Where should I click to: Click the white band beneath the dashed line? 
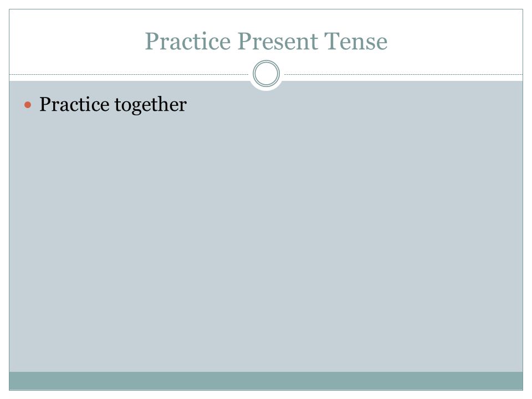[129, 78]
